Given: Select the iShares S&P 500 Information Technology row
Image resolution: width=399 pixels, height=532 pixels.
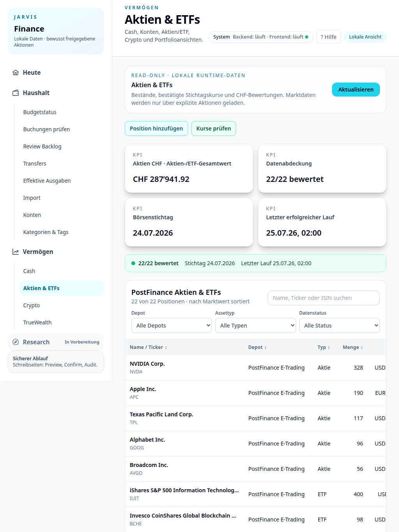Looking at the screenshot, I should point(256,494).
